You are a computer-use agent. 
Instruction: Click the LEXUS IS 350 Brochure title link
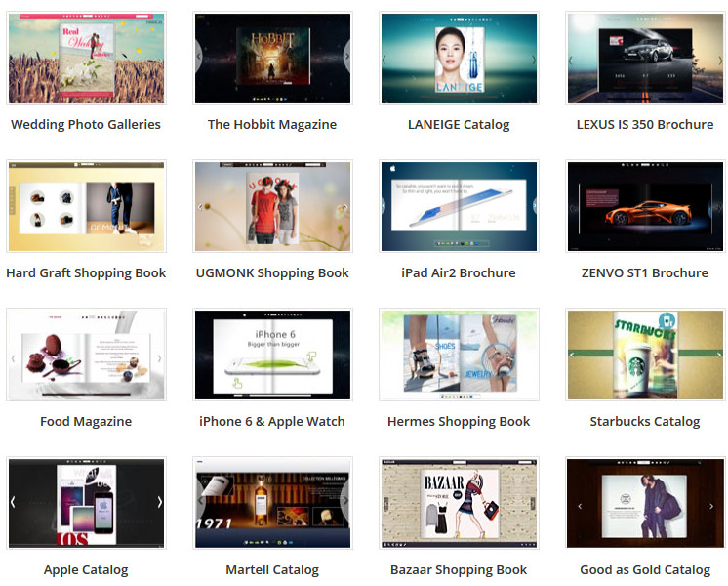pos(645,125)
